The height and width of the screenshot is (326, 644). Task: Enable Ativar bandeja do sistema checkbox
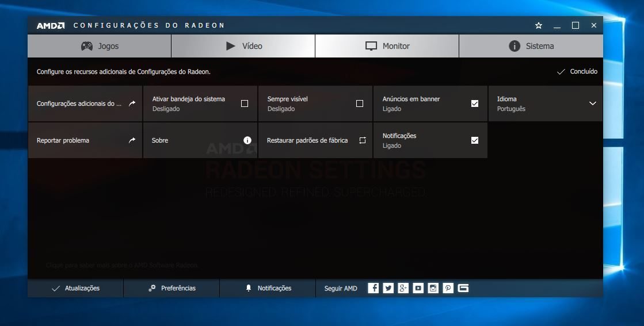(245, 103)
